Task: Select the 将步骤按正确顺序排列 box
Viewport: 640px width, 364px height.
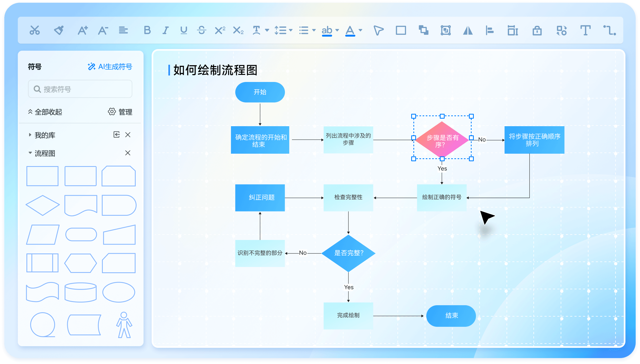Action: [x=535, y=140]
